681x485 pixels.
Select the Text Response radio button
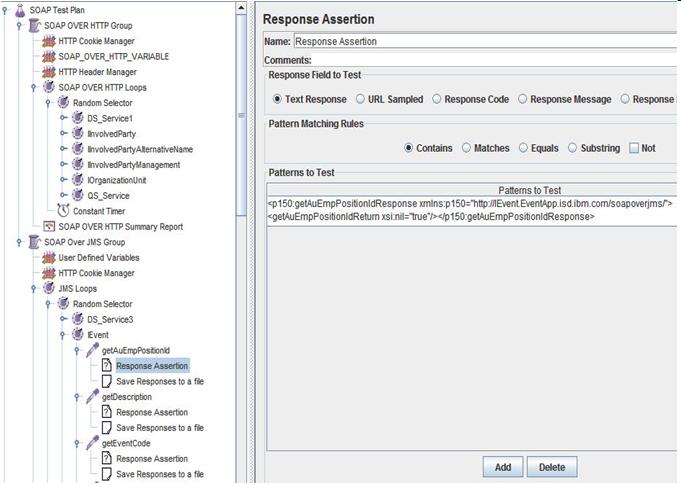[x=277, y=99]
